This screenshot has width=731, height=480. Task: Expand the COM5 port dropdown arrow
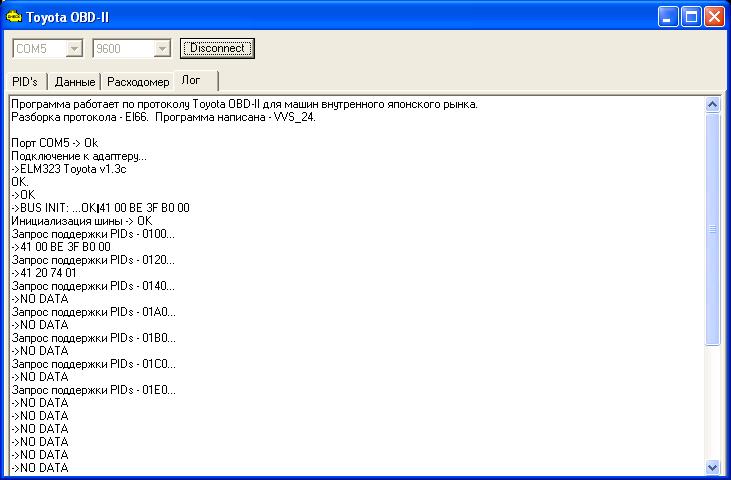point(73,48)
